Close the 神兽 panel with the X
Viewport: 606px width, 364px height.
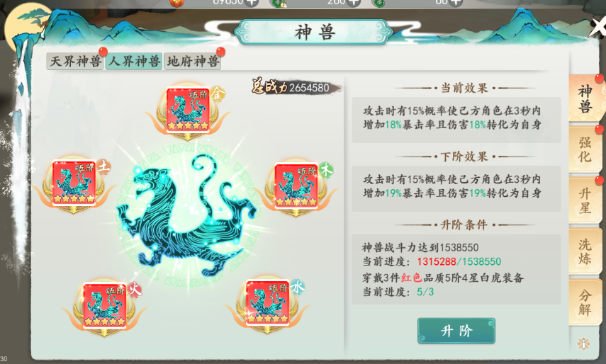coord(598,27)
